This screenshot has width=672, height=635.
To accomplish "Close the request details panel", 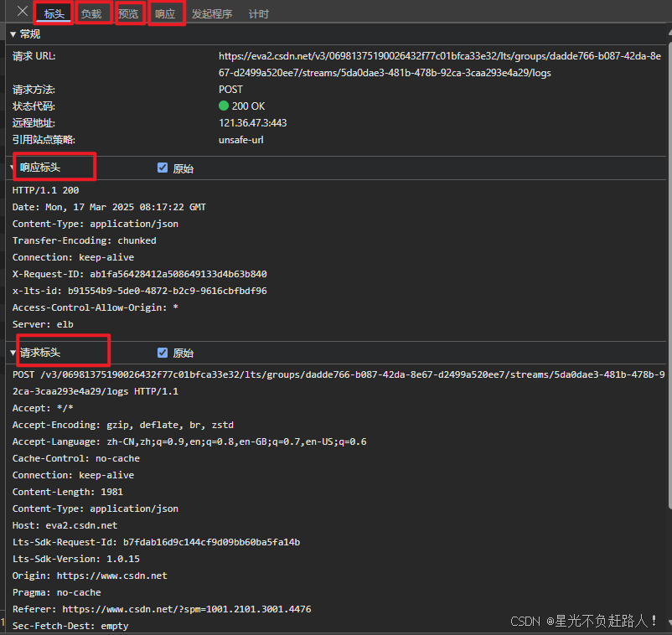I will 23,11.
